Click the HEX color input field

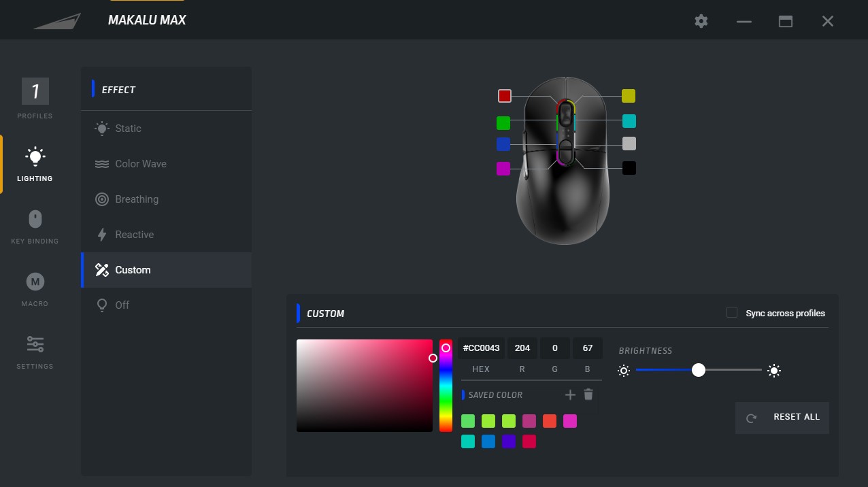click(x=481, y=348)
